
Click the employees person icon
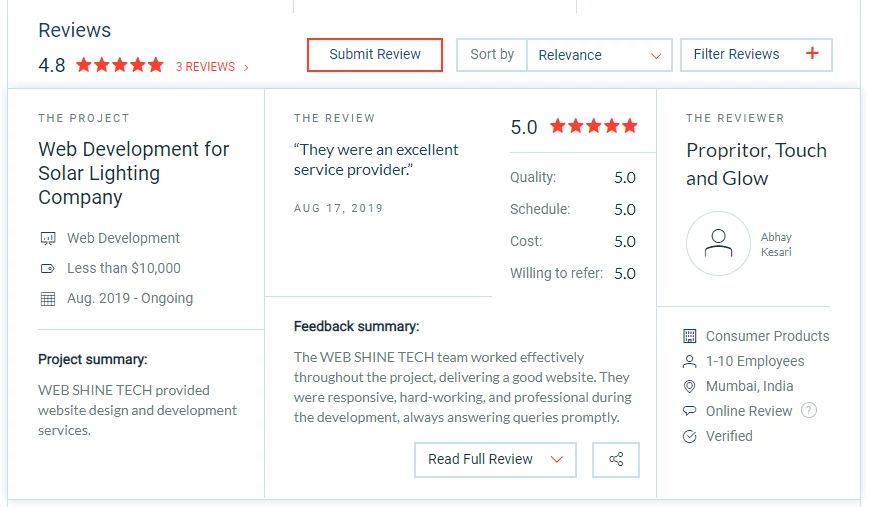point(689,361)
